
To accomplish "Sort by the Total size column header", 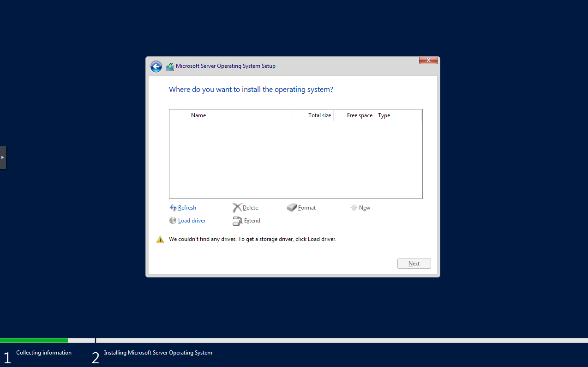I will (x=313, y=115).
